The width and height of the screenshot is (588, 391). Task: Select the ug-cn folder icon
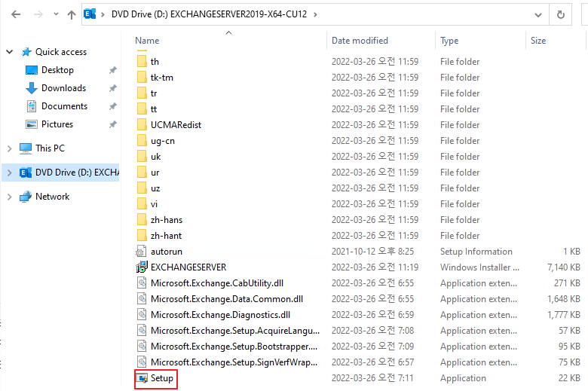[x=142, y=141]
